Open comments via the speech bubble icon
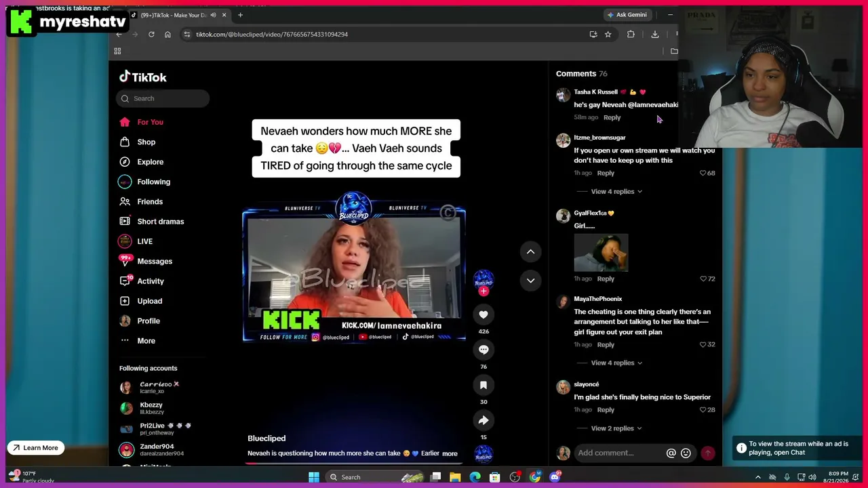 point(484,350)
